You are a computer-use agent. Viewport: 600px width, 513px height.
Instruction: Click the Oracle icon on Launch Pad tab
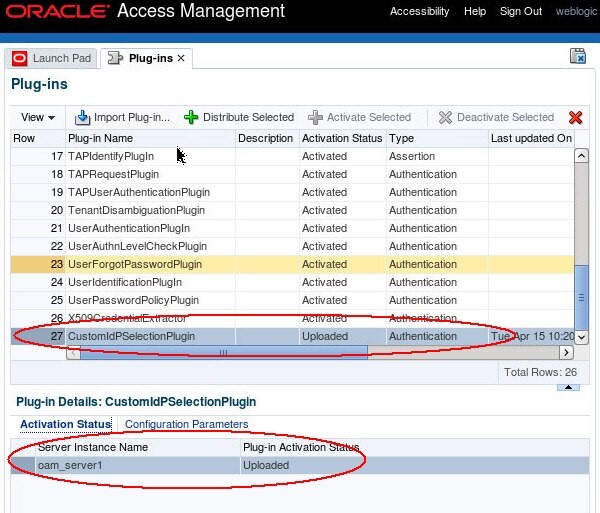[20, 59]
